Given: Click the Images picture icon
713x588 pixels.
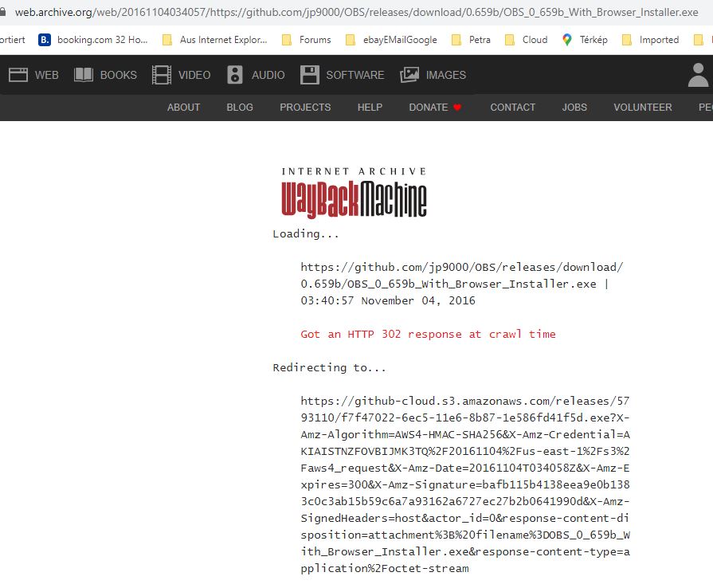Looking at the screenshot, I should 409,75.
